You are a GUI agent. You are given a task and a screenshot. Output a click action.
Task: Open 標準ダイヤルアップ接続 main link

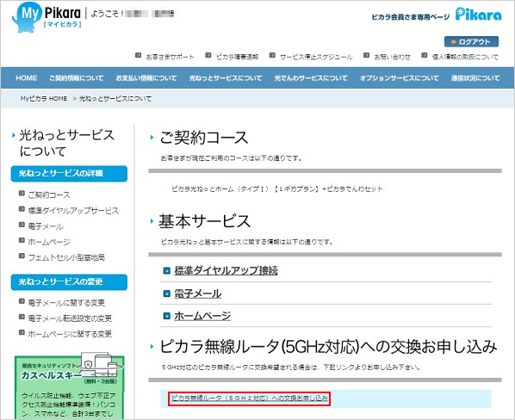226,270
